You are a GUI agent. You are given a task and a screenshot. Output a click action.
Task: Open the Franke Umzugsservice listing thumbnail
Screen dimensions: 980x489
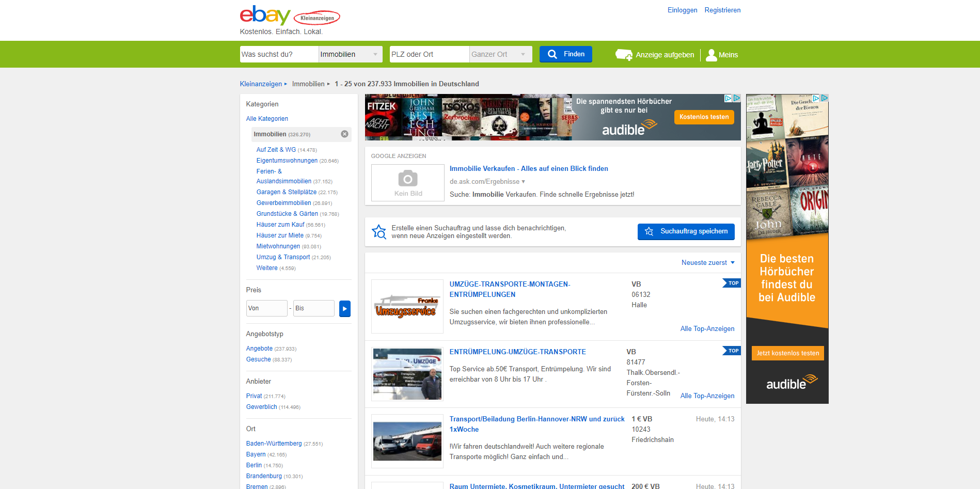tap(407, 307)
